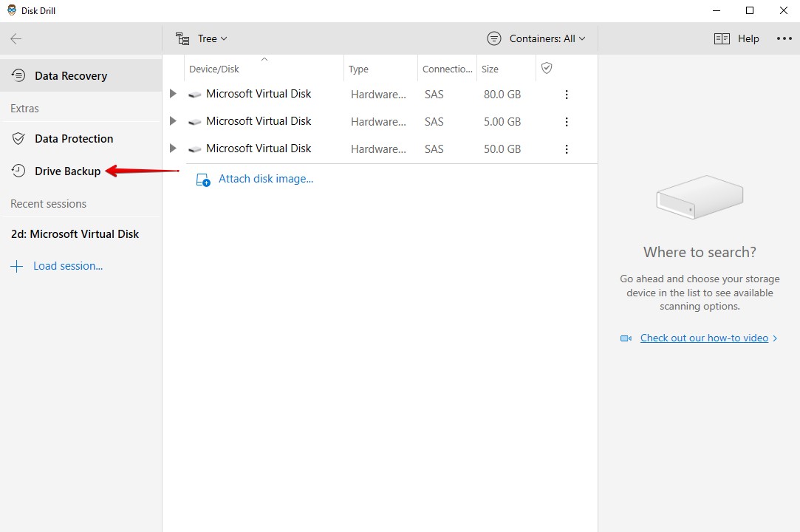Open the three-dot more options menu in toolbar

click(x=784, y=38)
